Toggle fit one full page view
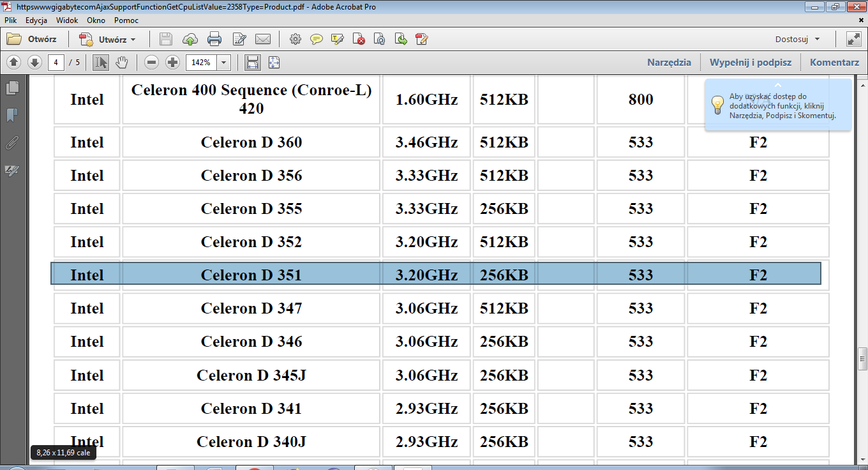Viewport: 868px width, 470px height. pyautogui.click(x=274, y=62)
